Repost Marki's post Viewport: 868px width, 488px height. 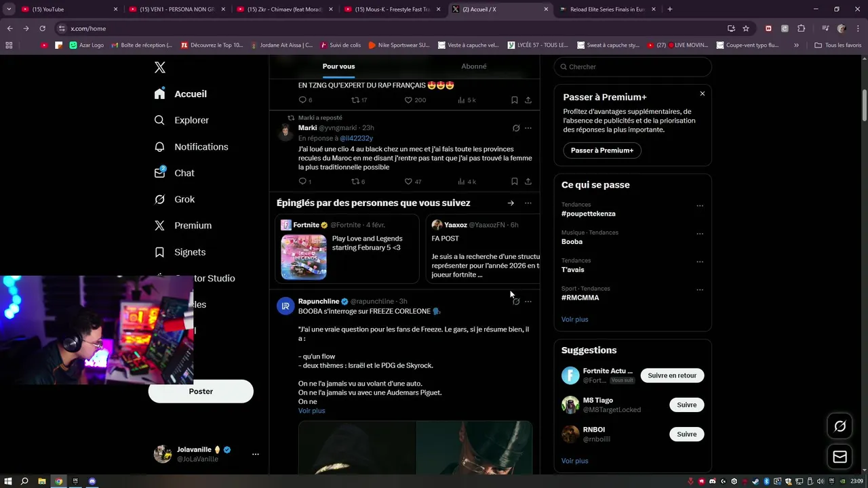click(x=358, y=182)
